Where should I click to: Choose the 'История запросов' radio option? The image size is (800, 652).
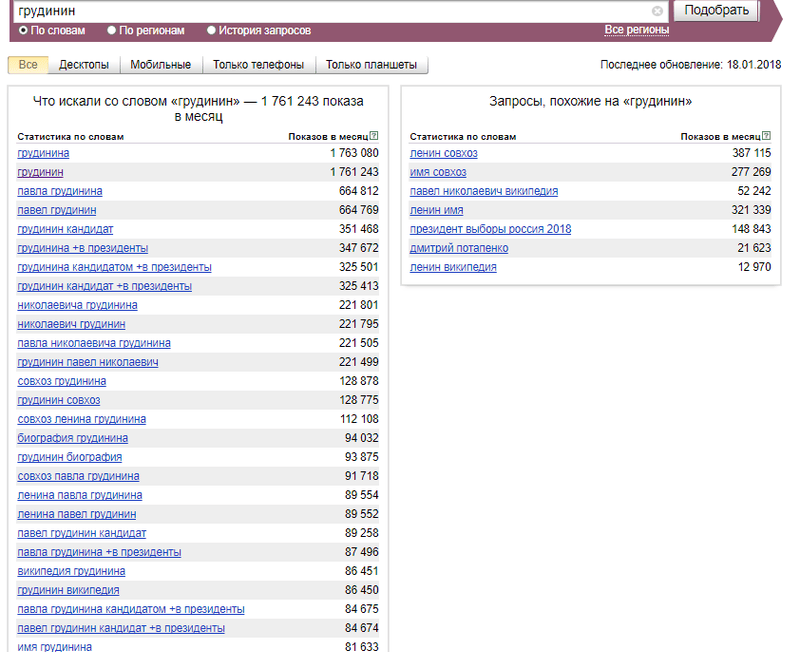point(211,31)
